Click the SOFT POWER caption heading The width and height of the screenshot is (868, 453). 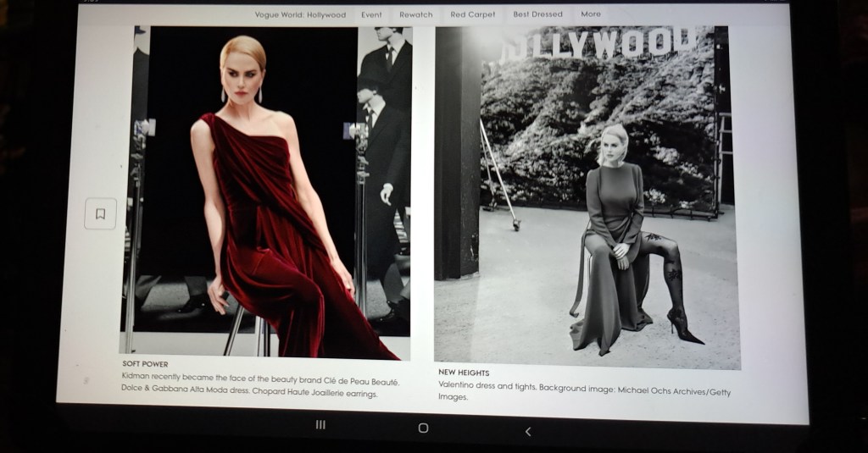(x=145, y=364)
